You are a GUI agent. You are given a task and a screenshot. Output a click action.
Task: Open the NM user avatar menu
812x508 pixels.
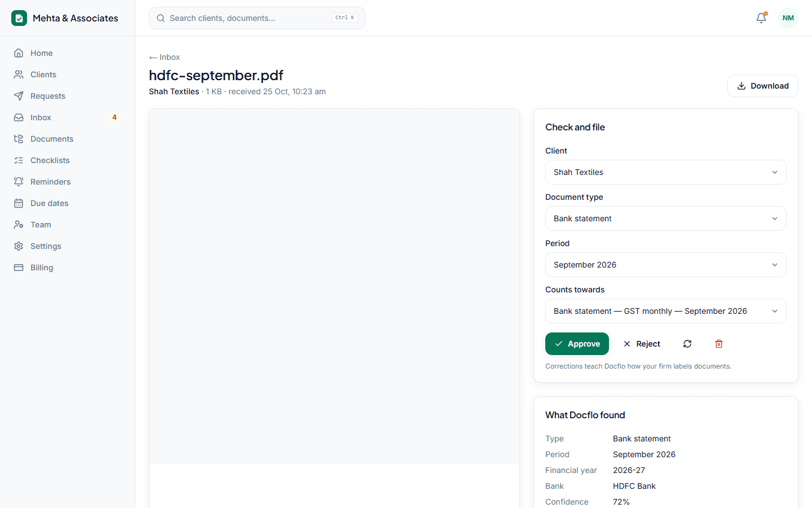788,18
